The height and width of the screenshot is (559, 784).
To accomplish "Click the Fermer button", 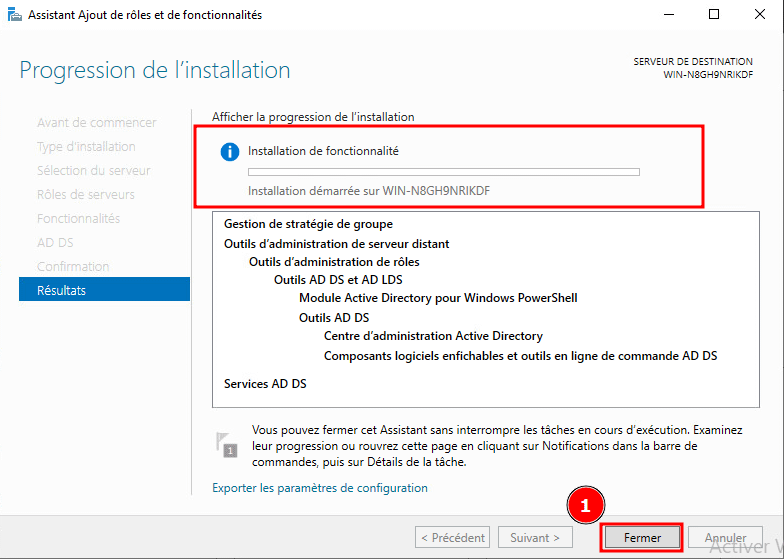I will pos(642,537).
